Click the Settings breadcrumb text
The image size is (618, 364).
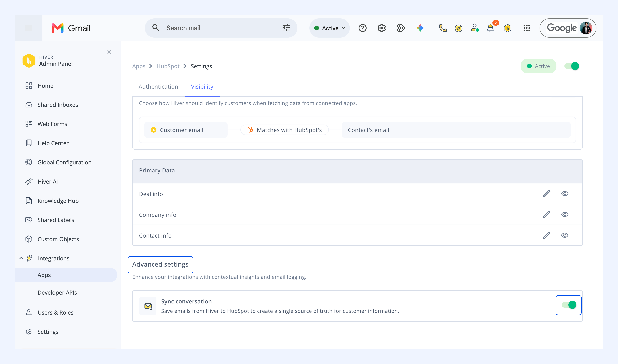tap(201, 66)
